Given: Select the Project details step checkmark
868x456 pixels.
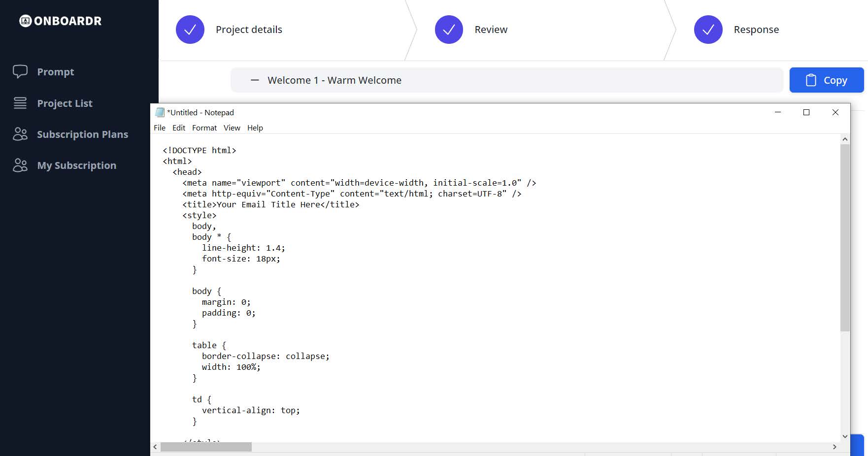Looking at the screenshot, I should pyautogui.click(x=190, y=30).
